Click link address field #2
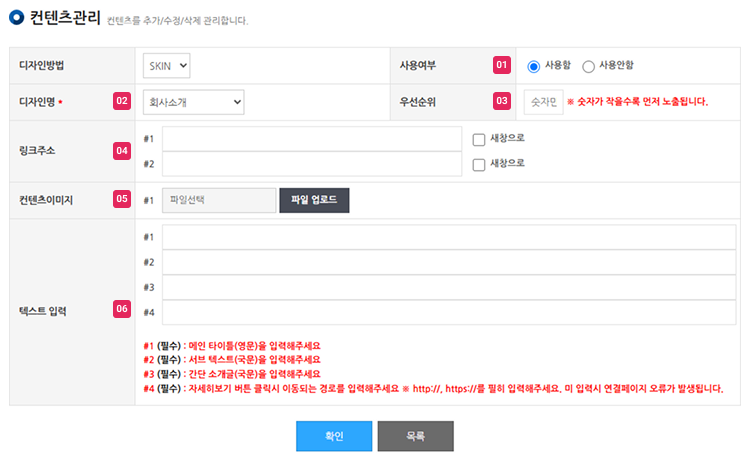This screenshot has width=750, height=462. point(312,164)
